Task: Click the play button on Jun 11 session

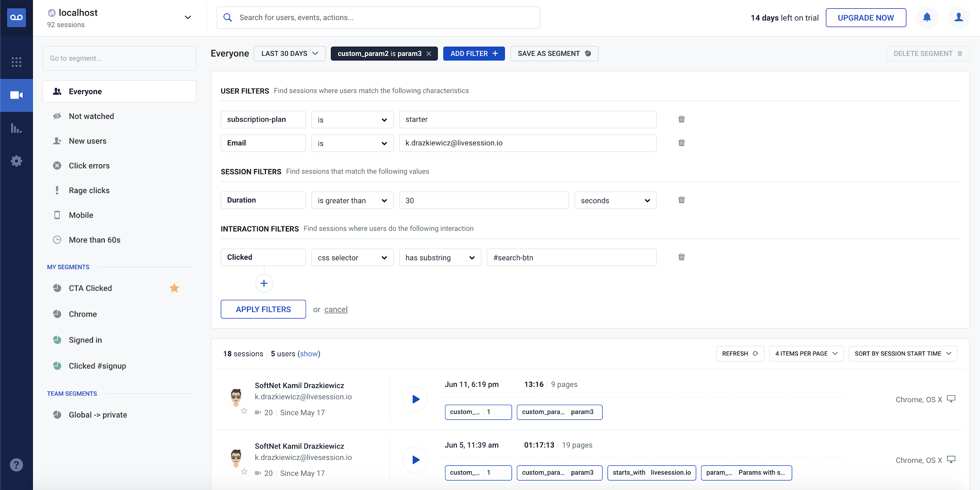Action: 416,399
